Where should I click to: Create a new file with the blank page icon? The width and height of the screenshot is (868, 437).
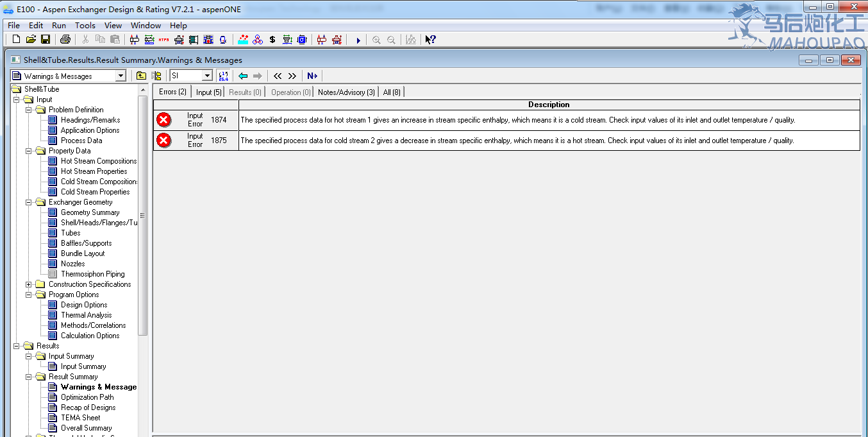click(17, 39)
